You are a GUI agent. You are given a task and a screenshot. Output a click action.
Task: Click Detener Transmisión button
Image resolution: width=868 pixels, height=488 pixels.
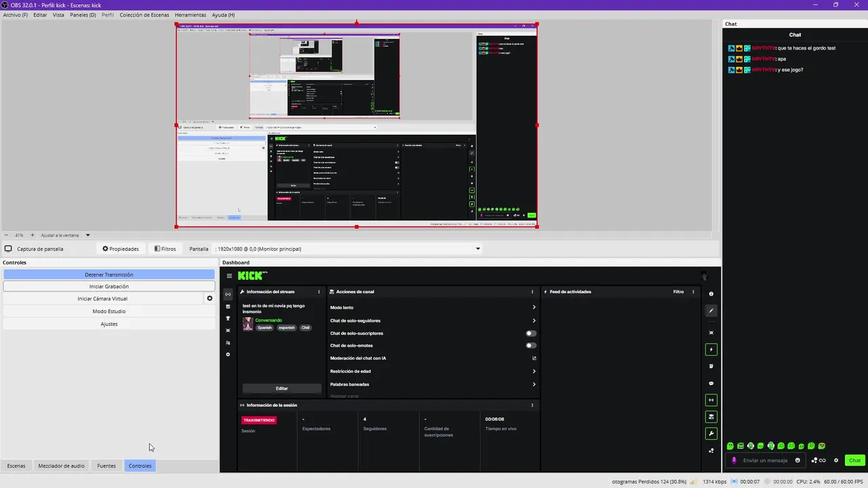coord(109,274)
